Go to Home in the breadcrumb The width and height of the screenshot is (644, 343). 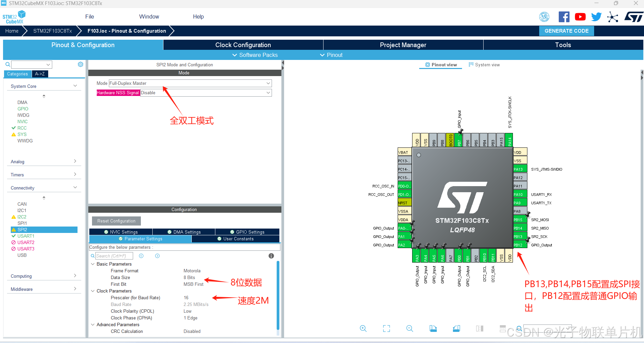coord(12,31)
